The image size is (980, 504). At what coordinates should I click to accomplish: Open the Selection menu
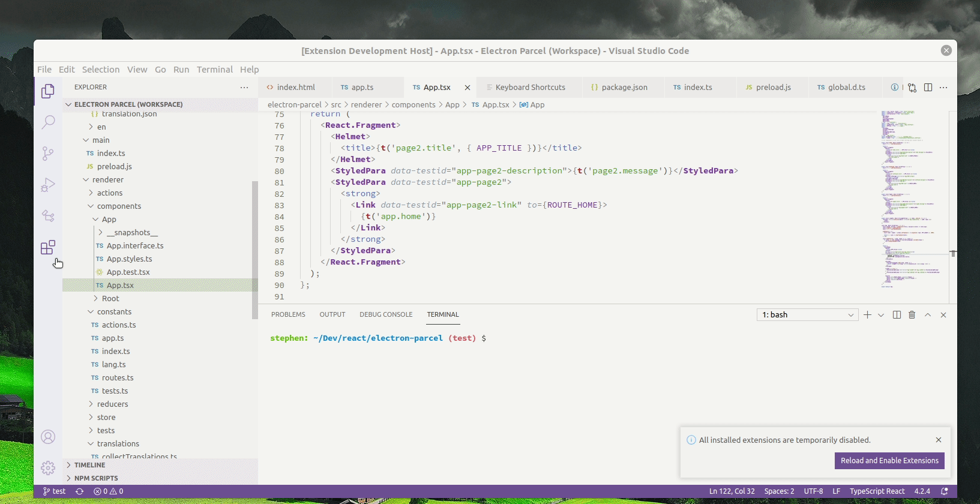pos(101,70)
